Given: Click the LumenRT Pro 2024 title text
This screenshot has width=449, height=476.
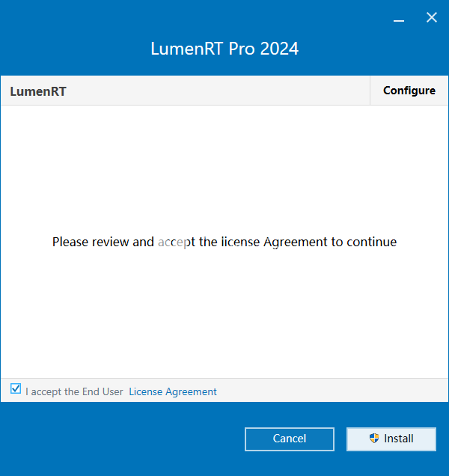Looking at the screenshot, I should click(x=224, y=49).
